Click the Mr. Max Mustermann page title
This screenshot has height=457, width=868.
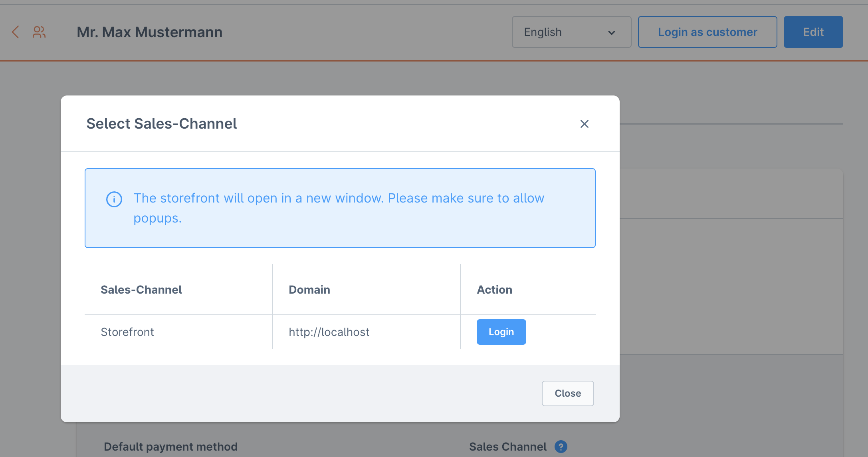point(149,32)
